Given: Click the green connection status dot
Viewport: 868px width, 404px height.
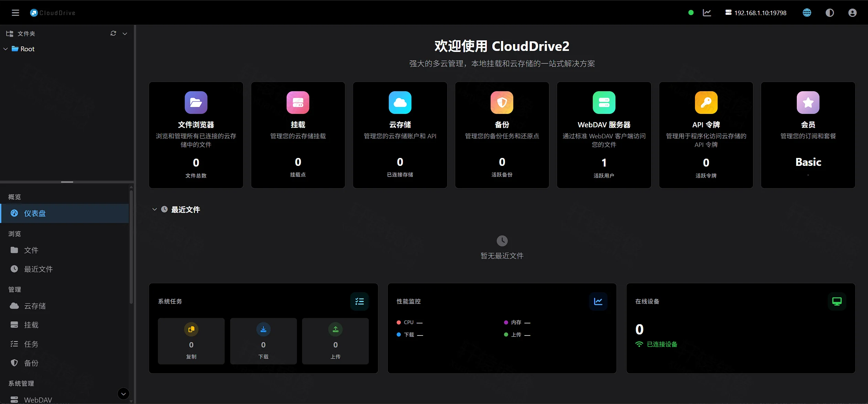Looking at the screenshot, I should pyautogui.click(x=691, y=13).
